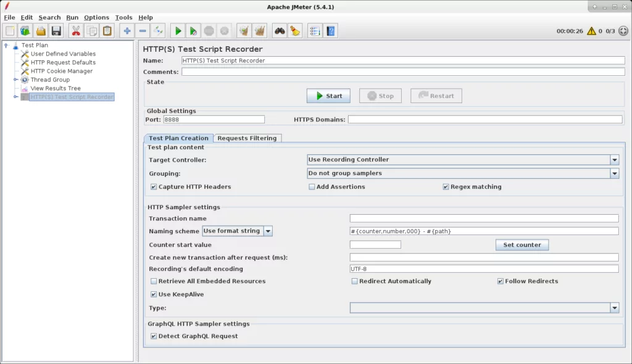Viewport: 632px width, 364px height.
Task: Click the Help question mark icon
Action: (331, 31)
